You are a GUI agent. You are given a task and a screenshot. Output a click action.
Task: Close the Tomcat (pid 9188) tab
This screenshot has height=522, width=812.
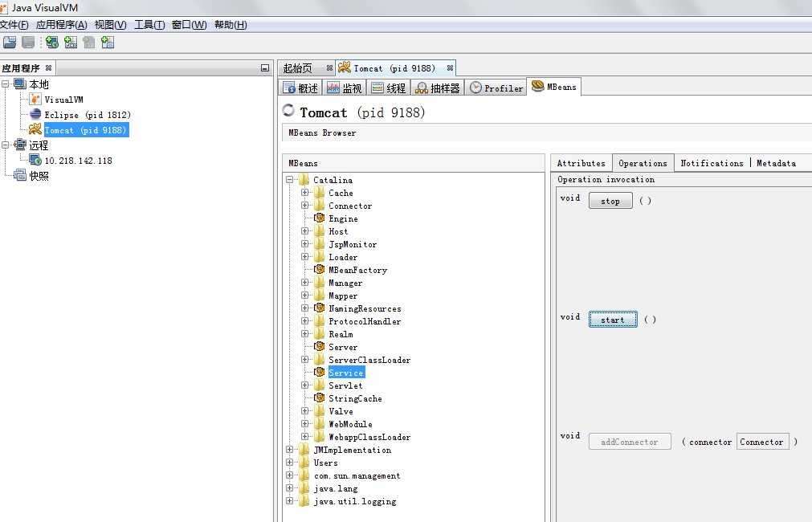(x=450, y=67)
